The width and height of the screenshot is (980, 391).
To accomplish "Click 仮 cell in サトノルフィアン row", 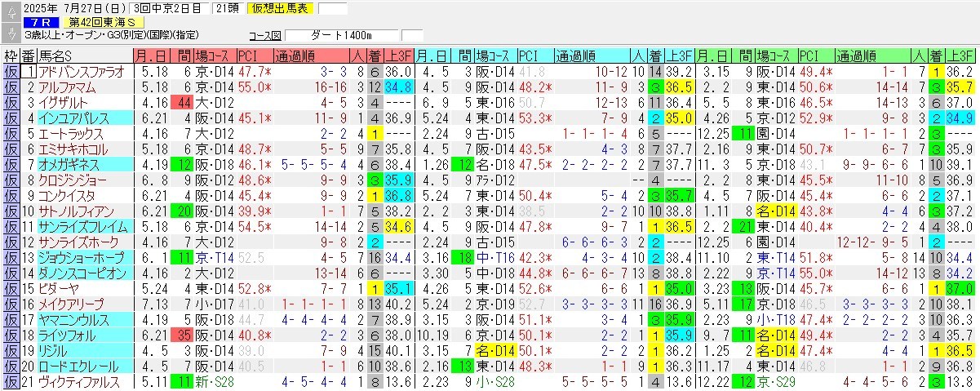I will [11, 211].
